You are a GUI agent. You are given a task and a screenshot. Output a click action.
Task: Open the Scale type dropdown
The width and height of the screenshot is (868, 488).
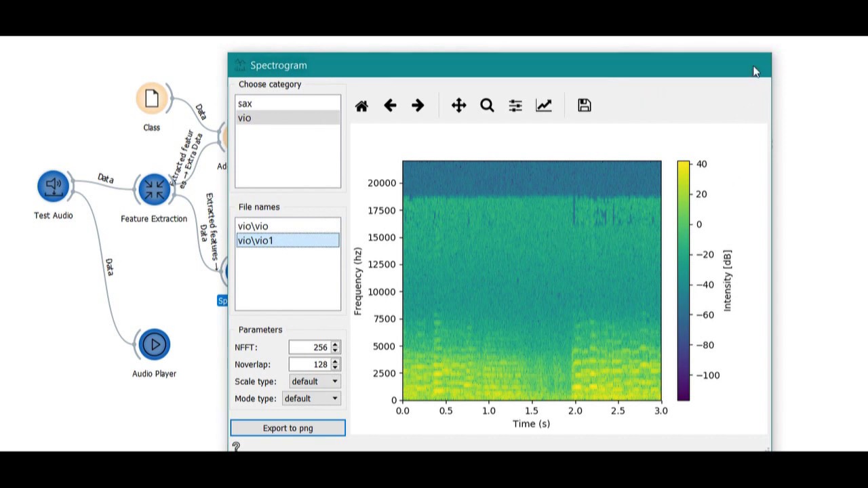[x=315, y=382]
